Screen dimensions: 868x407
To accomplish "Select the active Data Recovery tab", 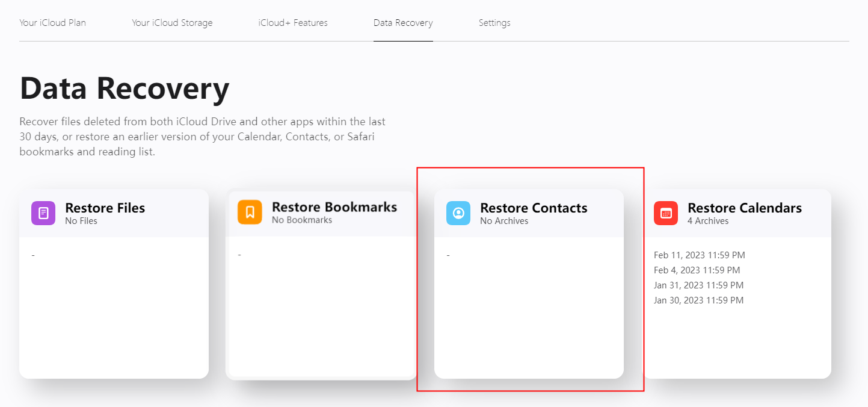I will (x=403, y=22).
